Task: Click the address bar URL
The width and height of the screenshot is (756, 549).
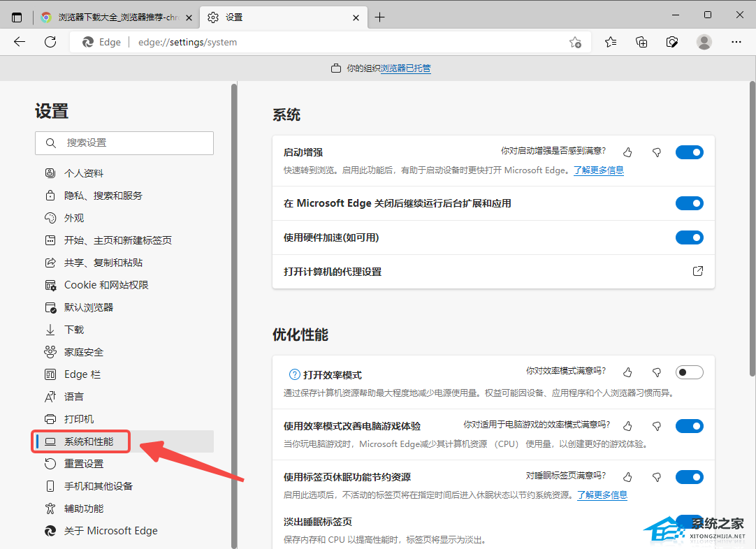Action: tap(187, 43)
